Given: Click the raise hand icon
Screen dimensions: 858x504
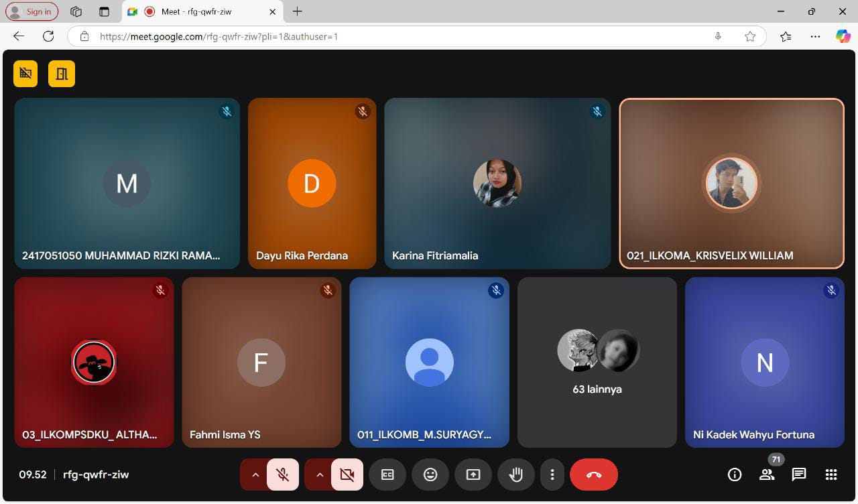Looking at the screenshot, I should [x=515, y=475].
